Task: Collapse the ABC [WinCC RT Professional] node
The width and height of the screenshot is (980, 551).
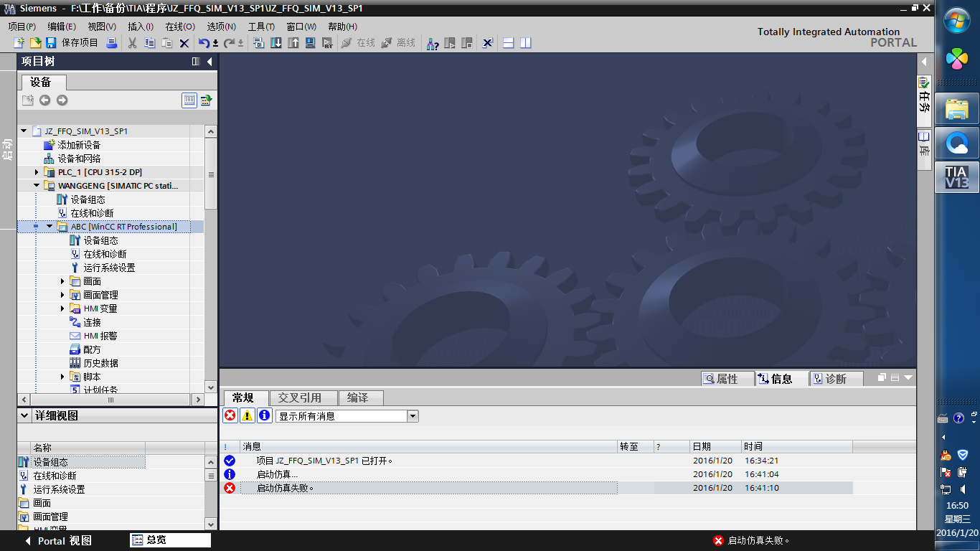Action: 50,227
